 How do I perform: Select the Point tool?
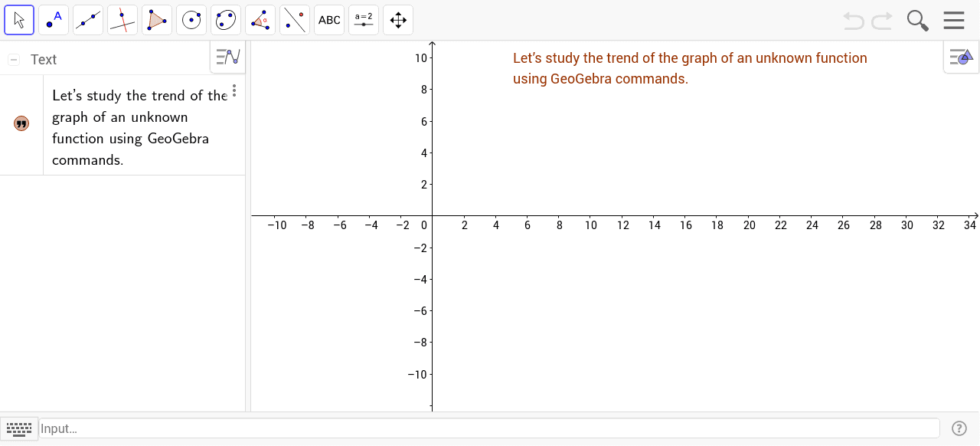coord(54,20)
